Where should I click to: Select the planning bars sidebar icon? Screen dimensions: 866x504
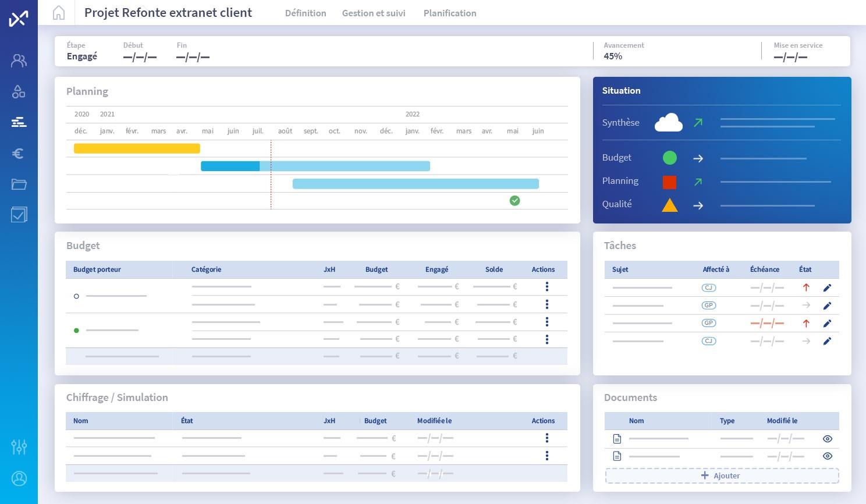[x=19, y=122]
